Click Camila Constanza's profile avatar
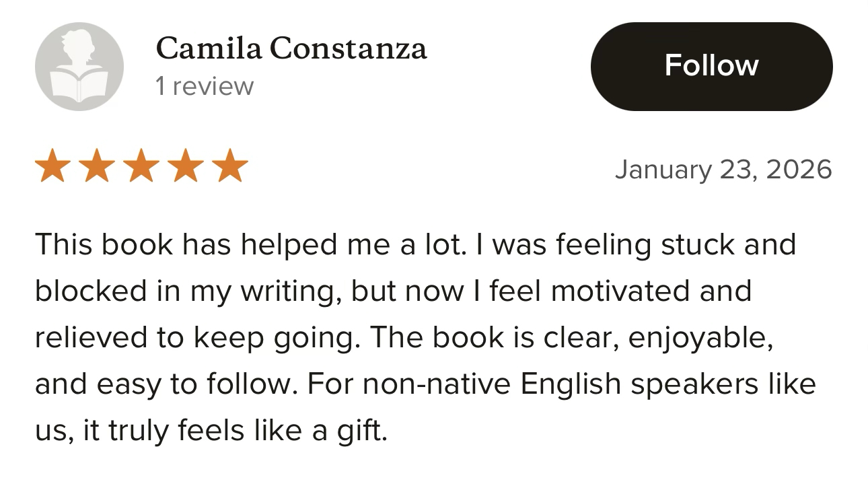 pos(79,67)
